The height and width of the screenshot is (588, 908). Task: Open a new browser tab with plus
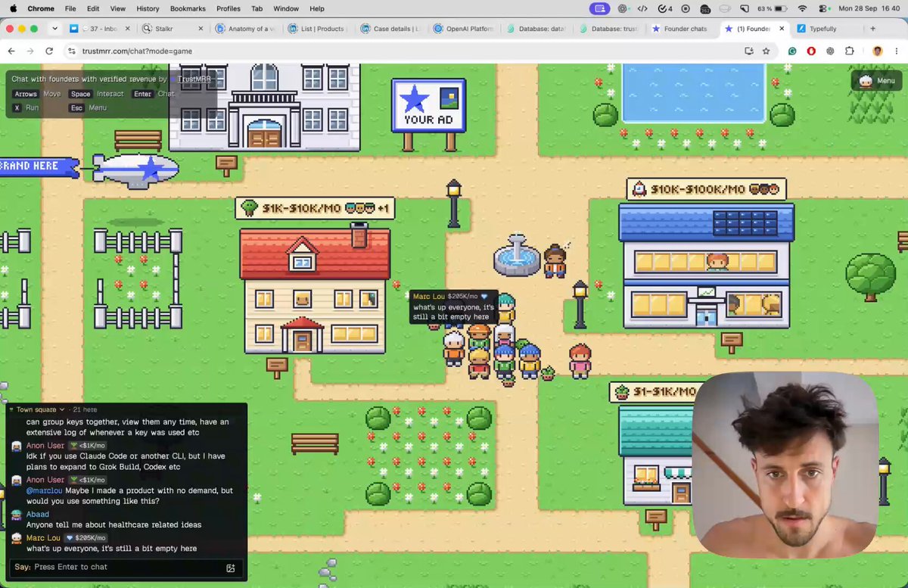[x=872, y=29]
